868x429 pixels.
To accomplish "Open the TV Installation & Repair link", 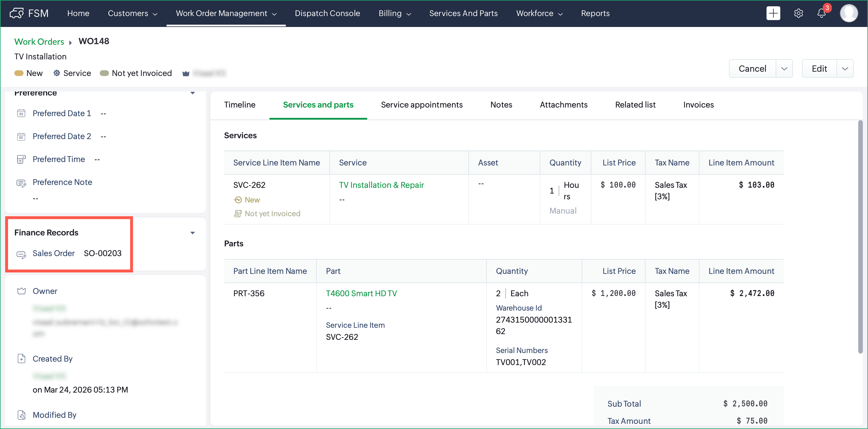I will (x=381, y=185).
